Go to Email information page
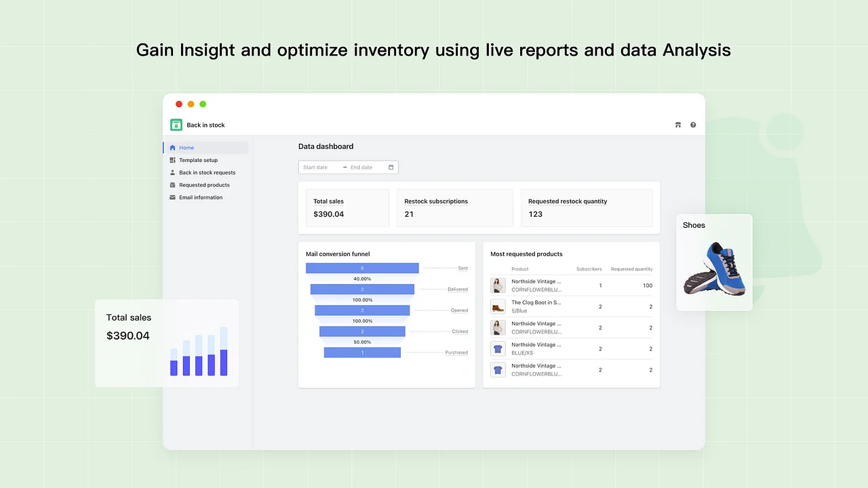The image size is (868, 488). 201,197
